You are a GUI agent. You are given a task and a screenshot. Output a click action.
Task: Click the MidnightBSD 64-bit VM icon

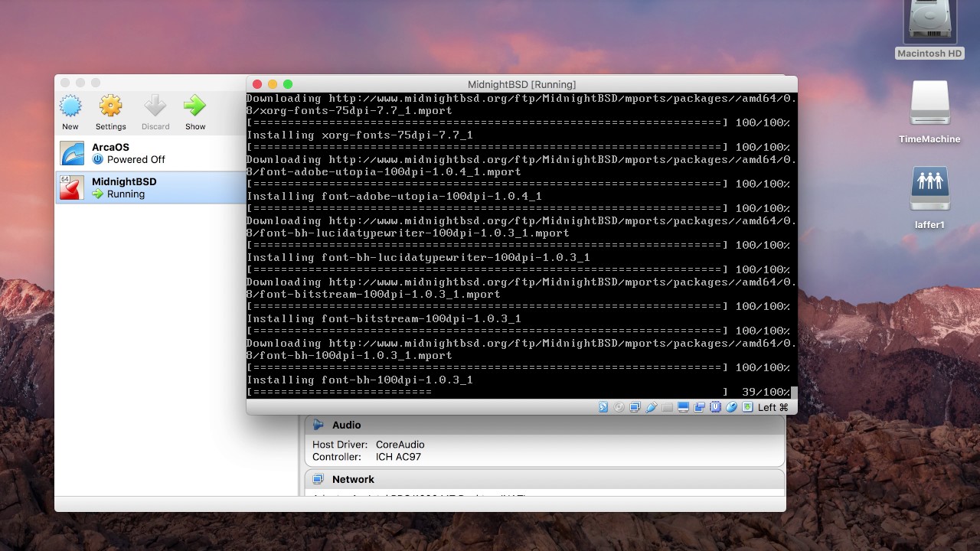tap(72, 187)
